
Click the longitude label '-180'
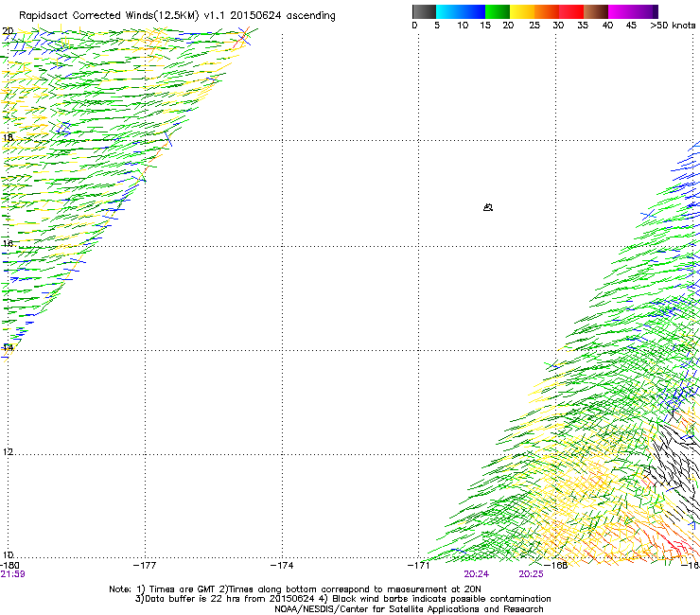[x=9, y=566]
